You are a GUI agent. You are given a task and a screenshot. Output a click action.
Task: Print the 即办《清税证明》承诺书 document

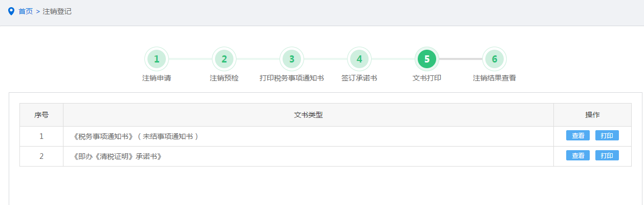coord(607,156)
